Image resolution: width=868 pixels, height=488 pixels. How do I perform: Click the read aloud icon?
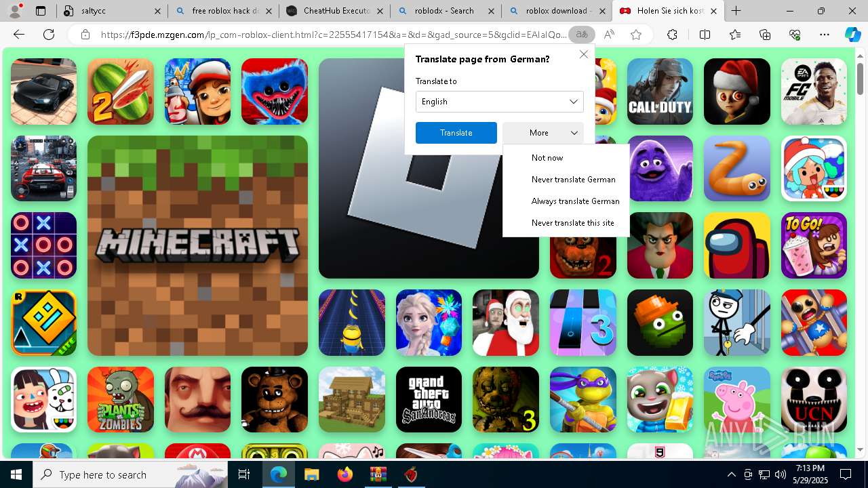(x=609, y=35)
